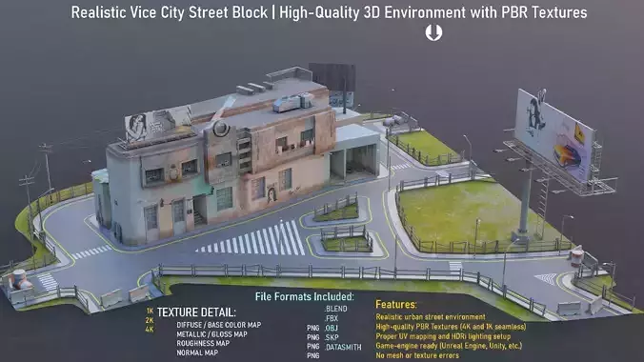Viewport: 644px width, 362px height.
Task: Click the "TEXTURE DETAIL:" heading
Action: (x=196, y=312)
